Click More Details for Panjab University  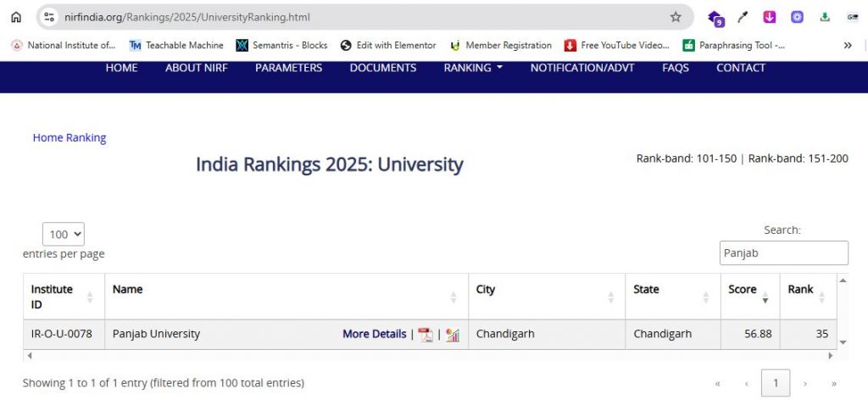(x=374, y=334)
